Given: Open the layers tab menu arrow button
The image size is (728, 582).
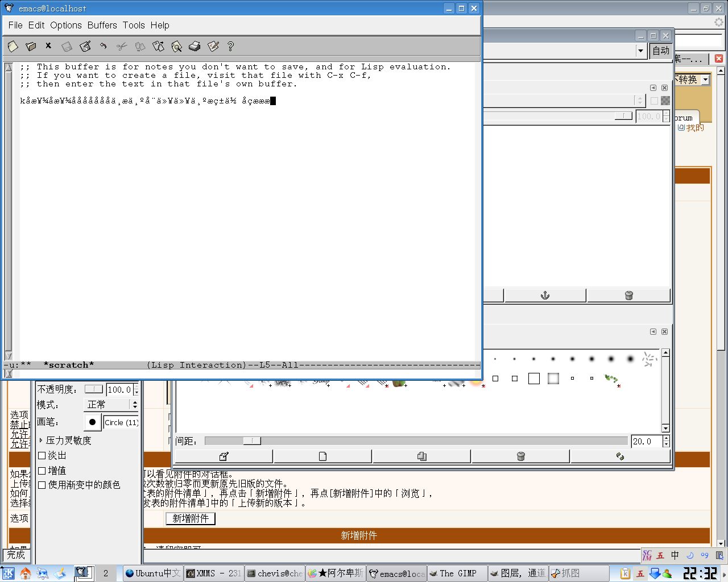Looking at the screenshot, I should pyautogui.click(x=653, y=88).
